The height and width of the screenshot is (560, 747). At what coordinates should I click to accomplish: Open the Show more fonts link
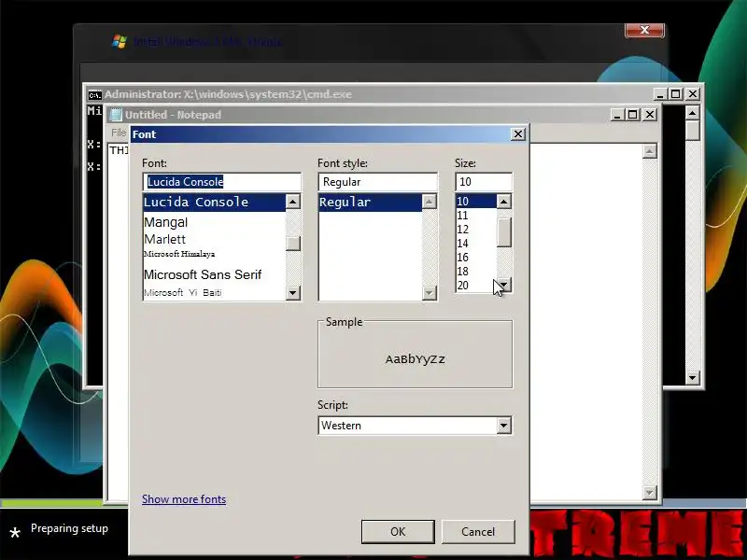pos(184,499)
